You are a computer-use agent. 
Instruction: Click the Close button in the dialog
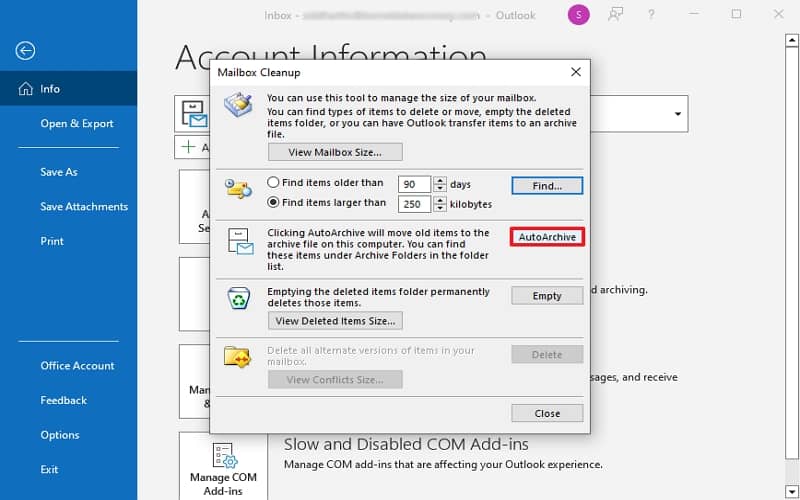pyautogui.click(x=547, y=413)
